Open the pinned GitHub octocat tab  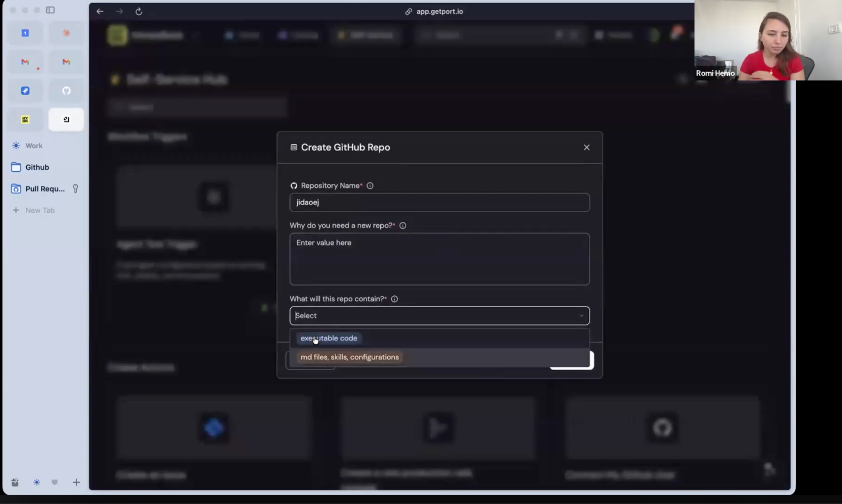66,91
